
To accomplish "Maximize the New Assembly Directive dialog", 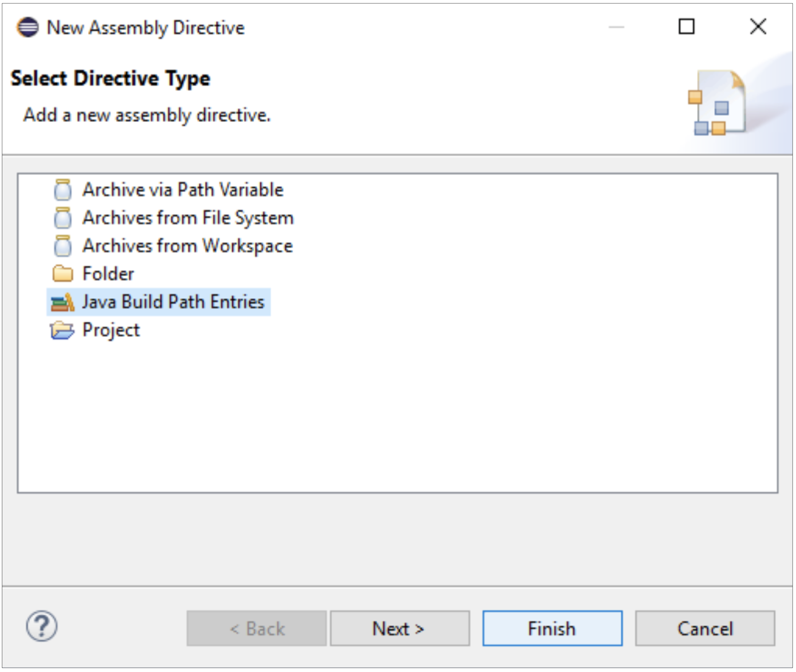I will coord(686,27).
